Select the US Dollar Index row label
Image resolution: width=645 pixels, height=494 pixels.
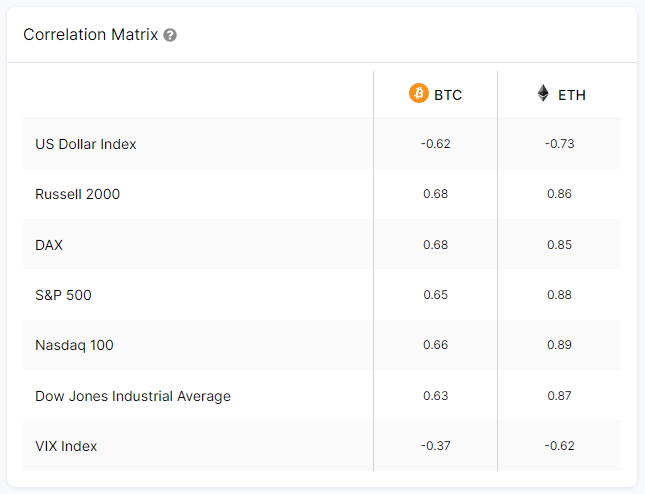click(x=86, y=144)
